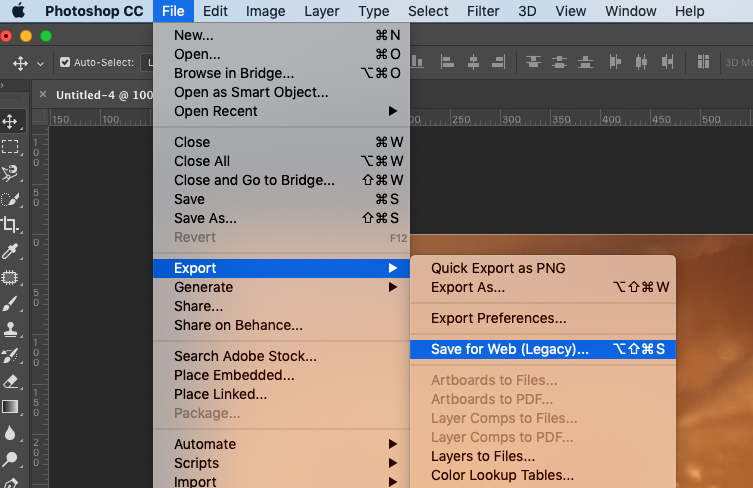753x488 pixels.
Task: Click Save As... in File menu
Action: click(x=282, y=218)
